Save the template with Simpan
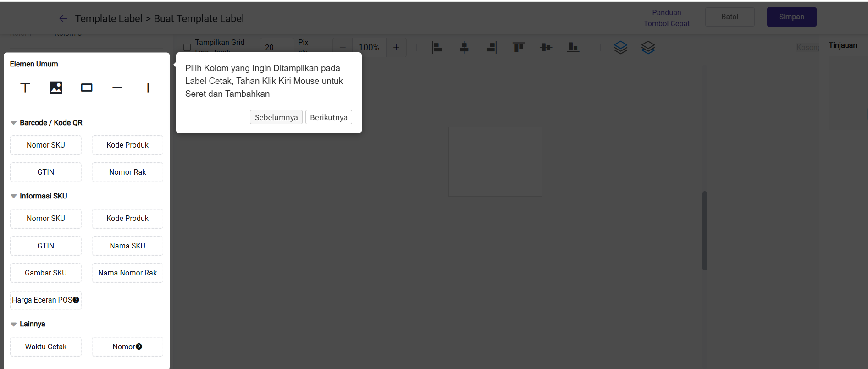This screenshot has width=868, height=369. tap(791, 17)
